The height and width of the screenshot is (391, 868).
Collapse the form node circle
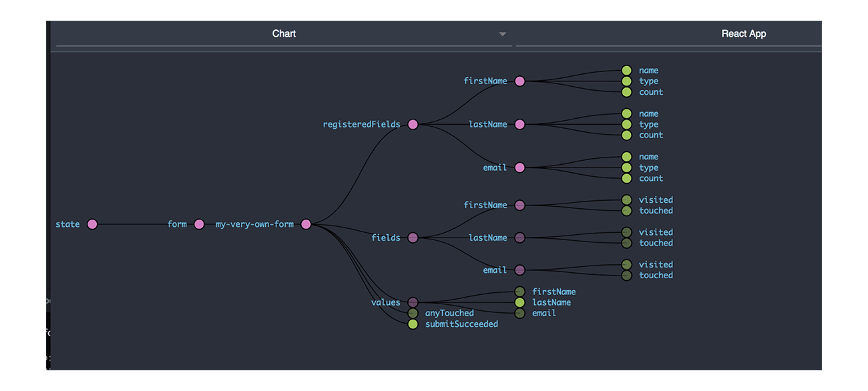tap(199, 224)
